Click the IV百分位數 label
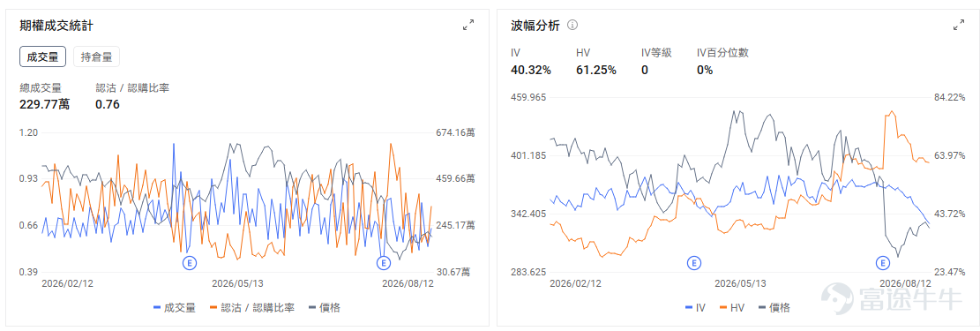Viewport: 980px width, 331px height. pyautogui.click(x=722, y=53)
